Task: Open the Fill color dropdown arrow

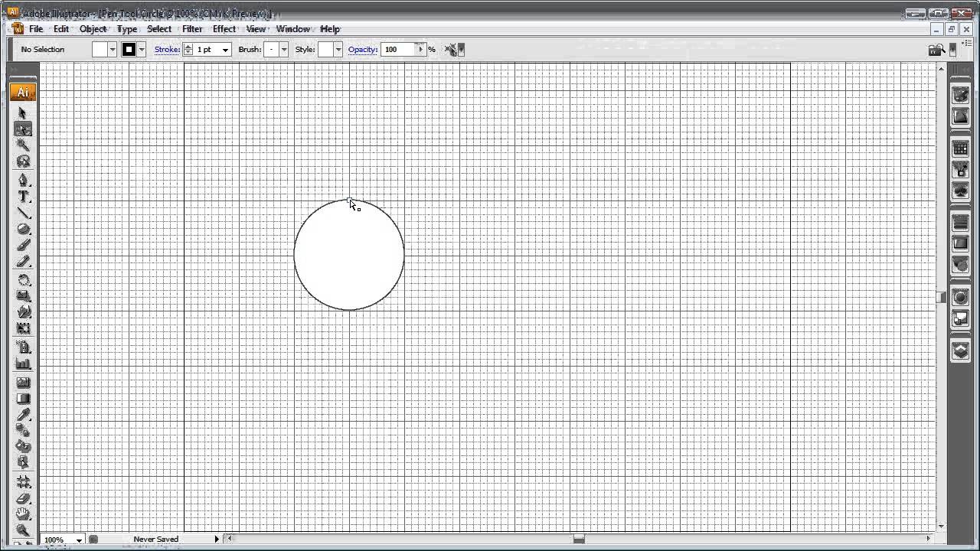Action: [x=113, y=50]
